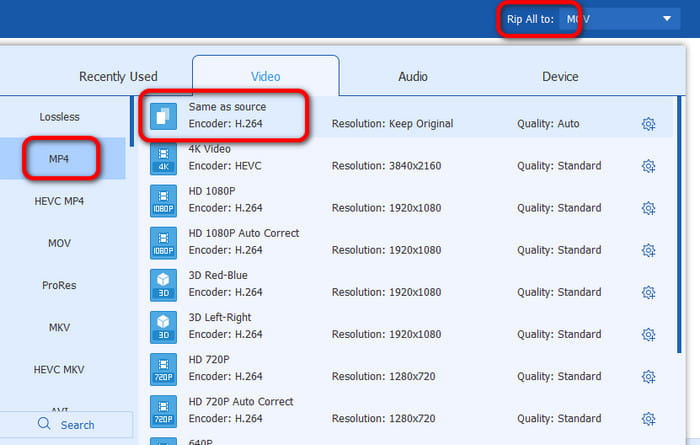
Task: Switch to the Video tab
Action: click(x=266, y=76)
